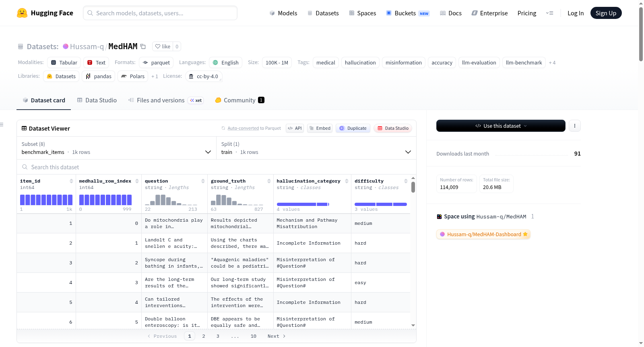Click the Hugging Face logo icon
Image resolution: width=644 pixels, height=347 pixels.
click(22, 13)
